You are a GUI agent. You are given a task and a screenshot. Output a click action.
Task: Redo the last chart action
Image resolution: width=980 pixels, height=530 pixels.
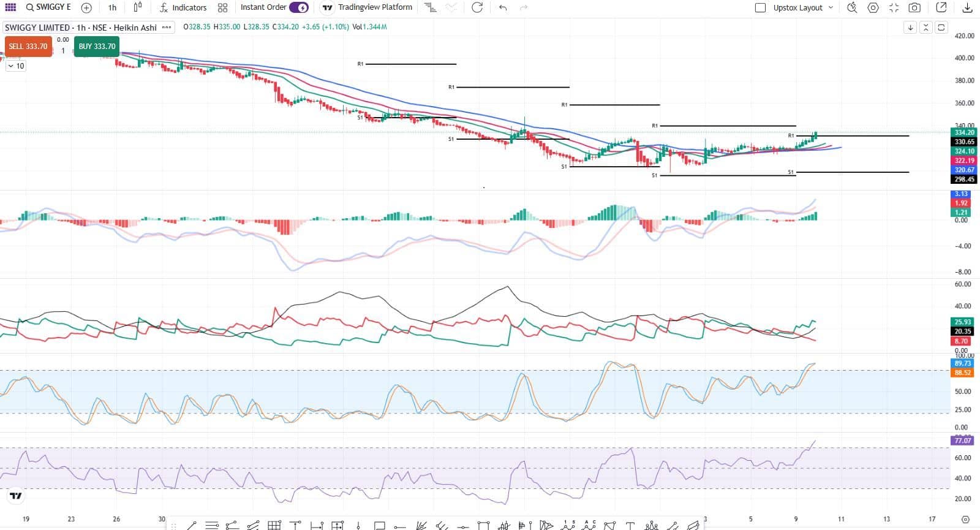(523, 7)
